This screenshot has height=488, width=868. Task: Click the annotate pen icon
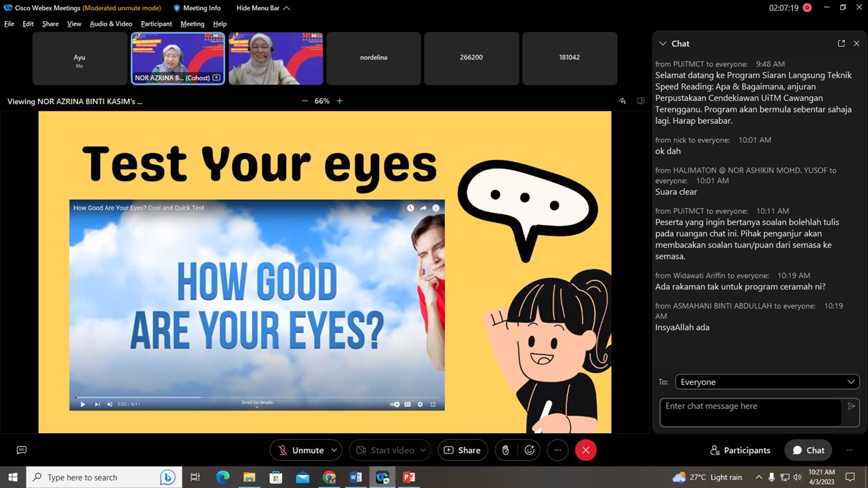coord(622,101)
